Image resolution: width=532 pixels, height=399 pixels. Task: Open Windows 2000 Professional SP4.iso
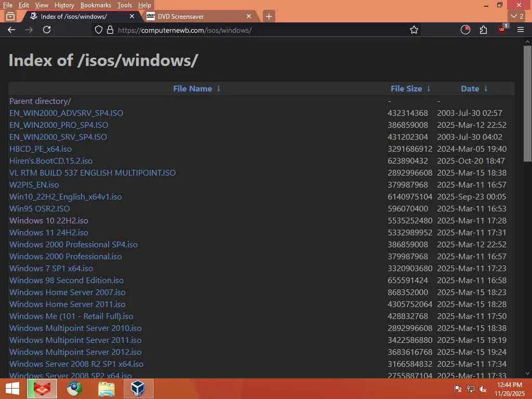tap(73, 244)
